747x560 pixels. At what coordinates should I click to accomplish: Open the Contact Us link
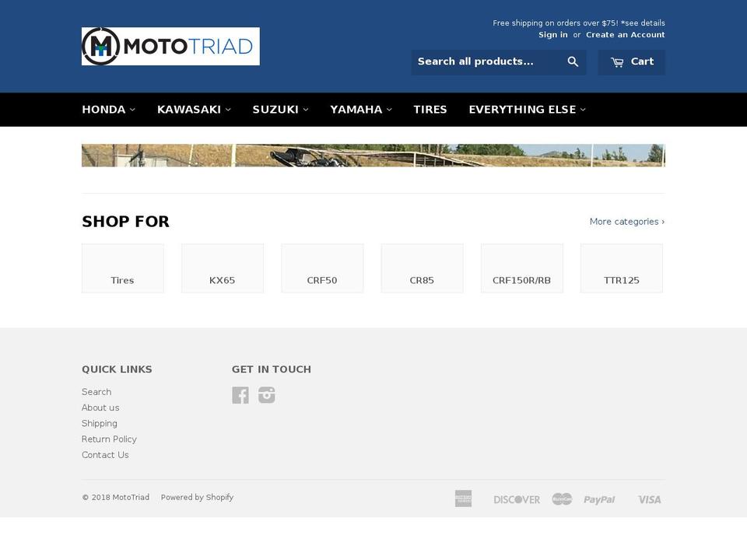pos(105,455)
